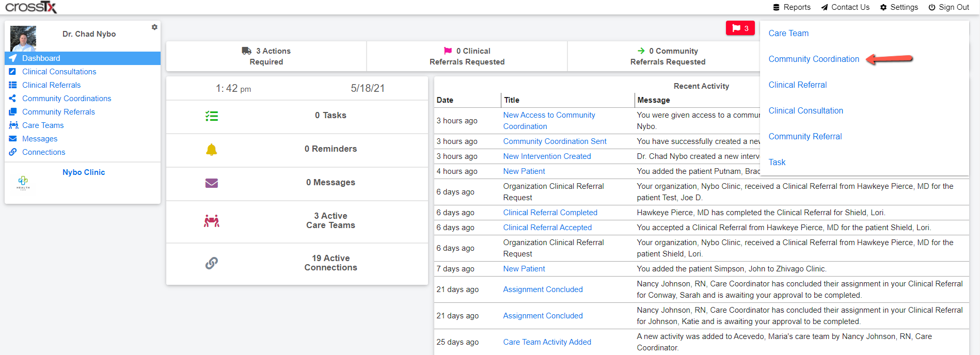Open the Settings option in the top bar
The image size is (980, 355).
click(x=899, y=7)
